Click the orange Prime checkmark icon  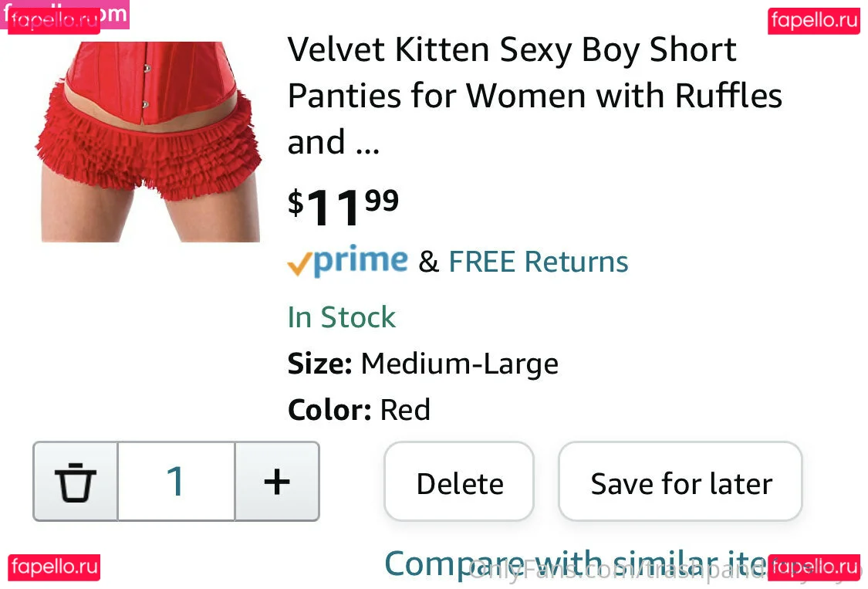point(299,265)
